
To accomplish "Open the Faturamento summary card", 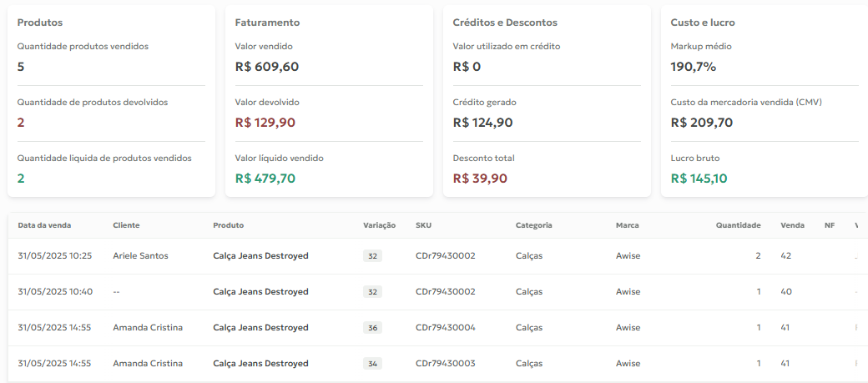I will click(x=329, y=101).
